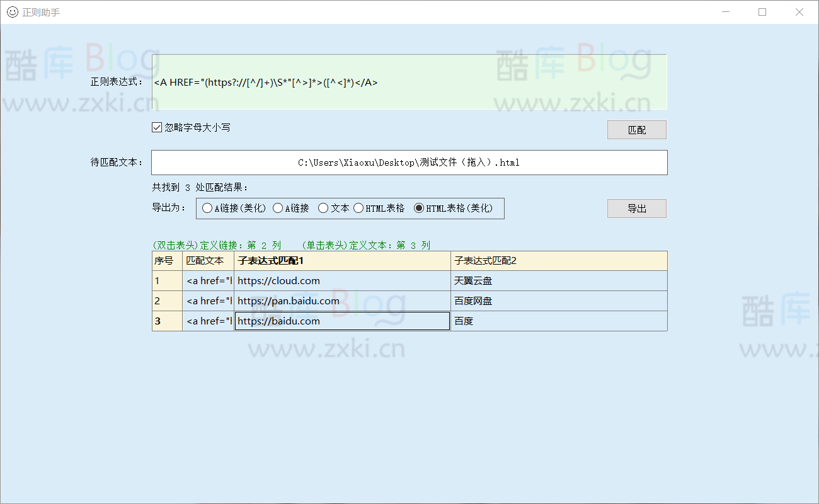Select the https://pan.baidu.com cell

tap(342, 301)
